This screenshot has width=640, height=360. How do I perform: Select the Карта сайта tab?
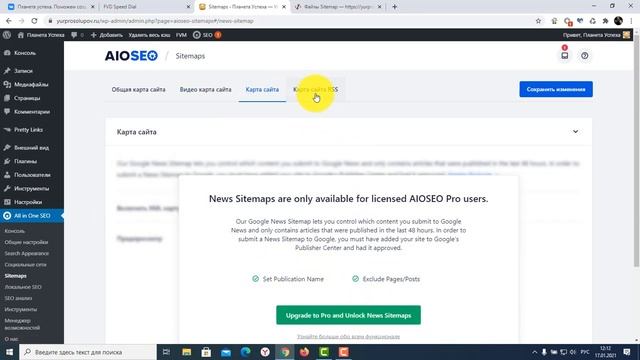click(262, 89)
